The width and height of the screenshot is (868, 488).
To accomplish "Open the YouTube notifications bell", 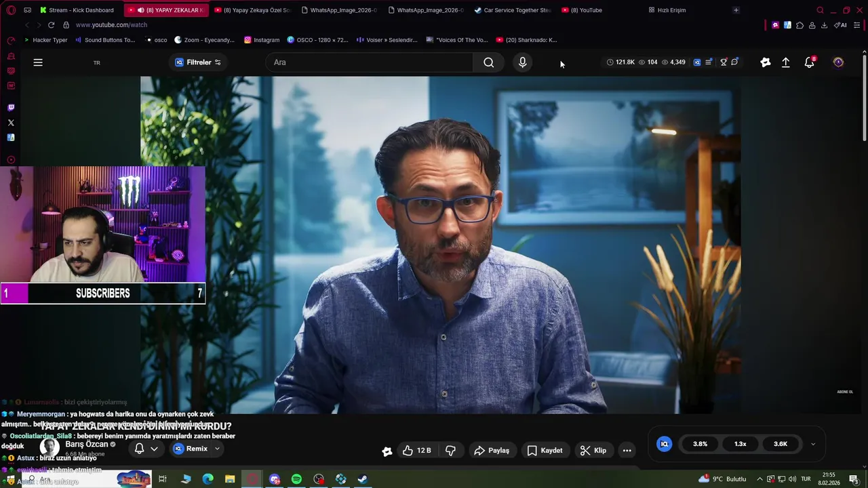I will pyautogui.click(x=809, y=62).
